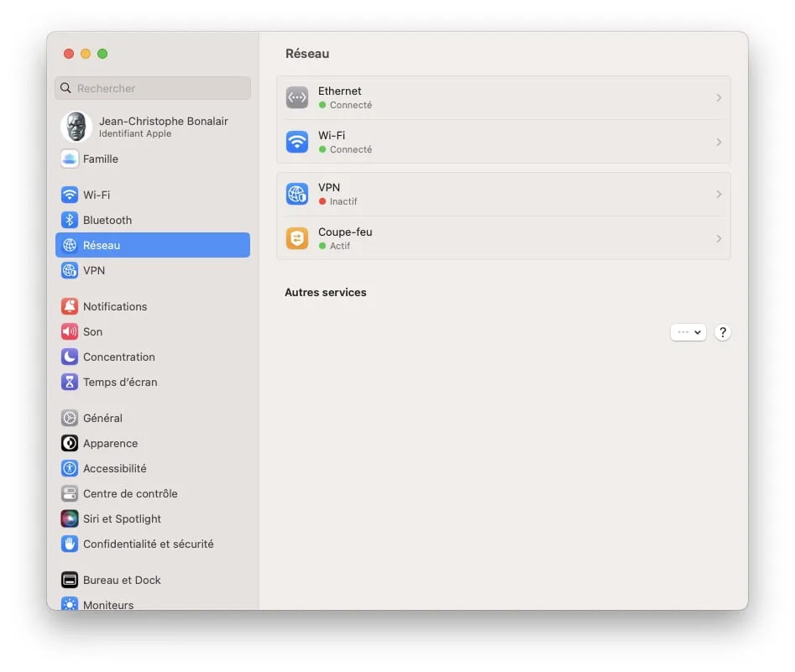
Task: Click the Confidentialité et sécurité hand icon
Action: coord(70,544)
